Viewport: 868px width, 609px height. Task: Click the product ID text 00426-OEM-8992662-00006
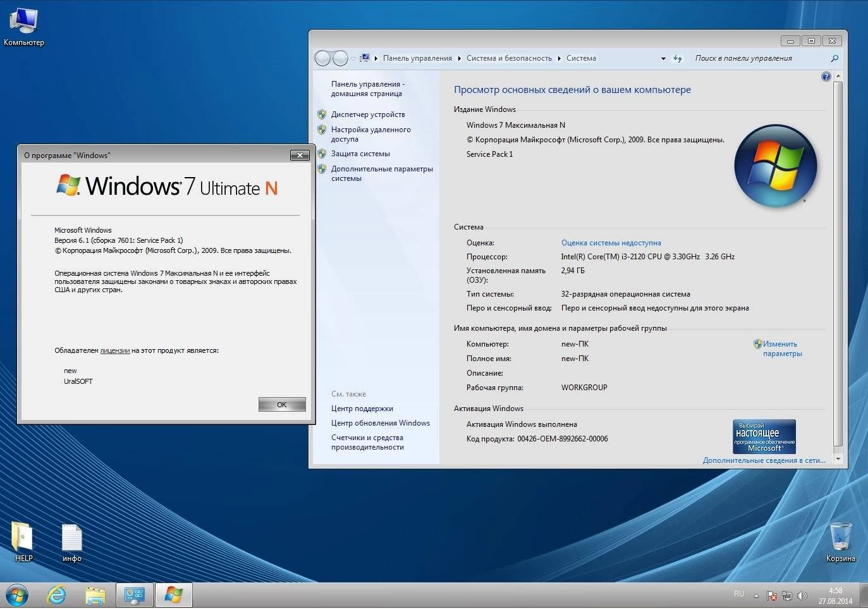[x=563, y=439]
